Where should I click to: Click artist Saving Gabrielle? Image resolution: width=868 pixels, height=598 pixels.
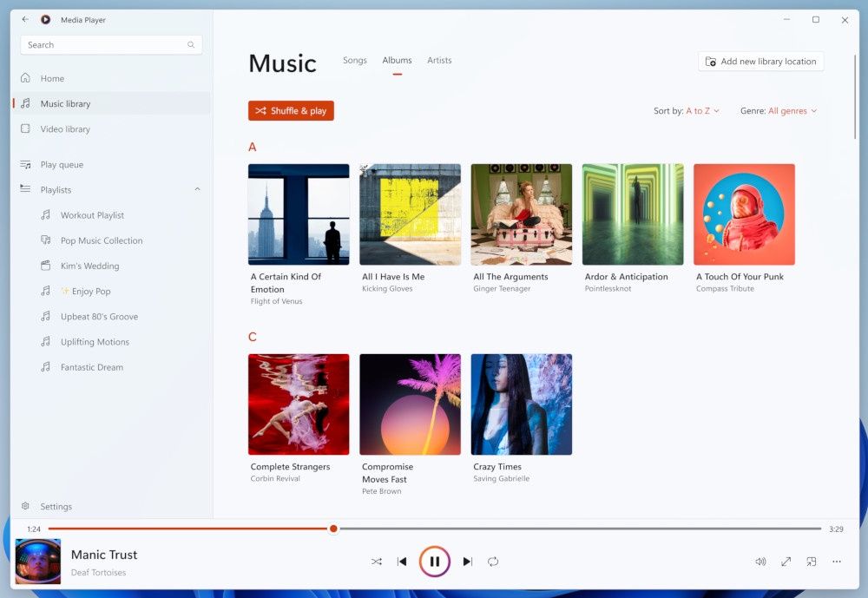pos(501,478)
